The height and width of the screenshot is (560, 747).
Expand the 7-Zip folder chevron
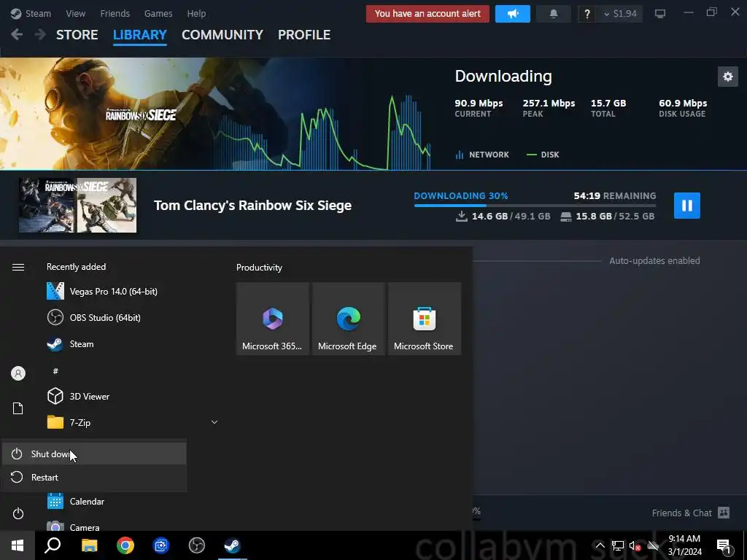(214, 422)
